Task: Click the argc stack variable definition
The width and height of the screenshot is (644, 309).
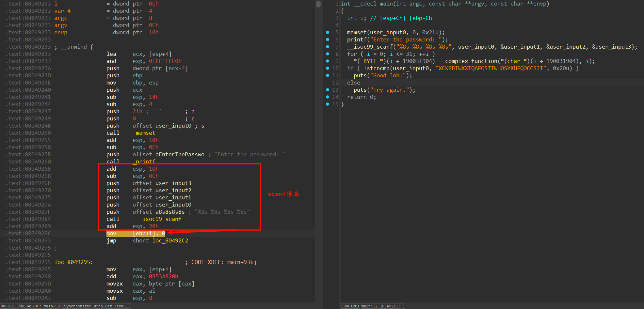Action: [61, 18]
